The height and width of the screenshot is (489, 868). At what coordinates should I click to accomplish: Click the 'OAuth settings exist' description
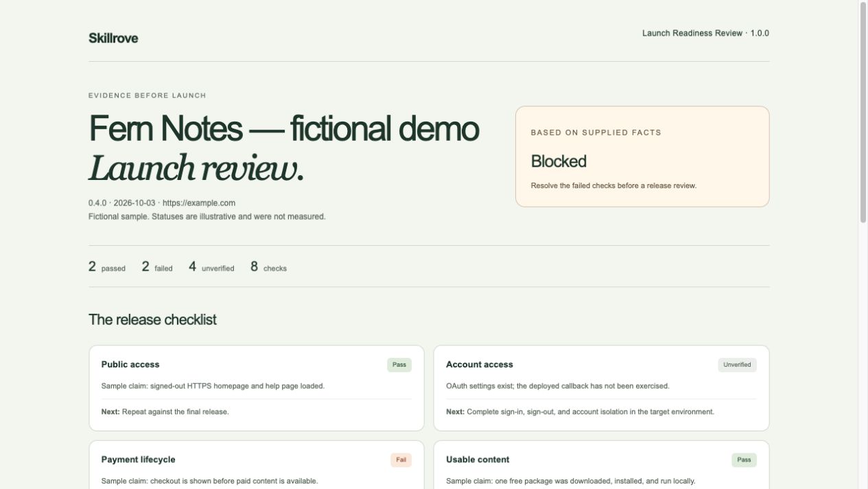click(557, 386)
